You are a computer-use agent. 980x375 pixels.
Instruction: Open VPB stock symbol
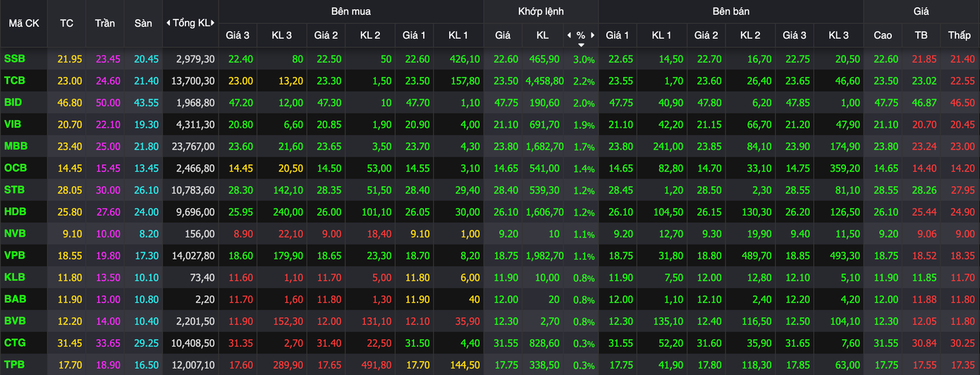click(x=14, y=256)
